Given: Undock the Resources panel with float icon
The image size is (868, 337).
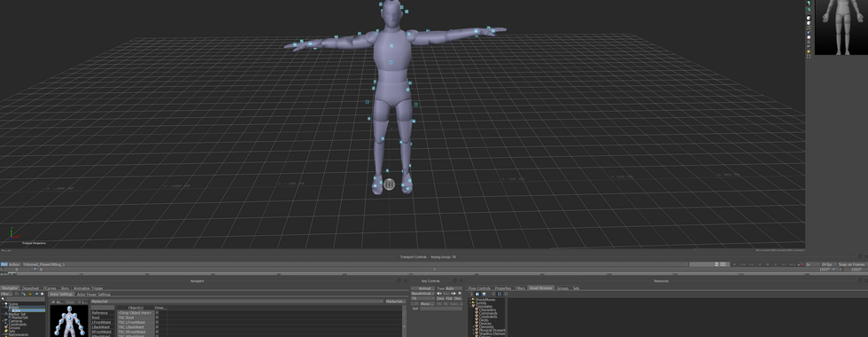Looking at the screenshot, I should click(859, 281).
